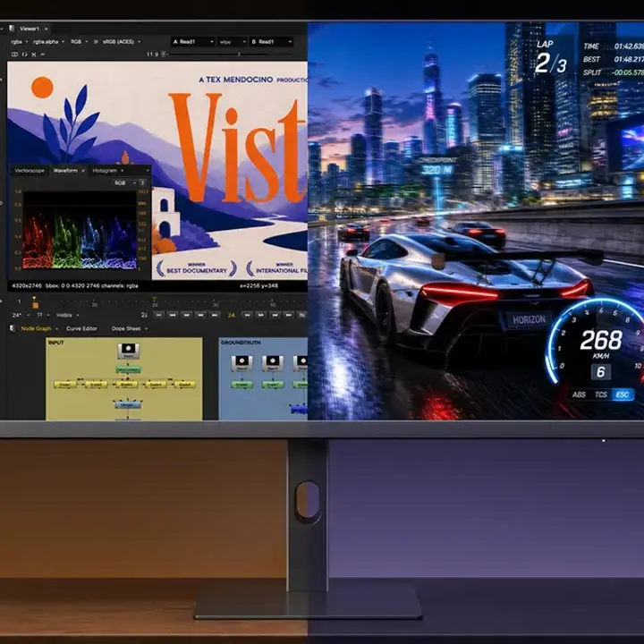Select the Waveform tab
The width and height of the screenshot is (644, 644).
click(x=65, y=171)
